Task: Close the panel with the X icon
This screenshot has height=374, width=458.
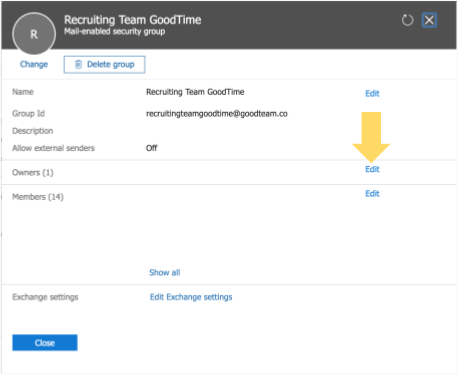Action: 429,20
